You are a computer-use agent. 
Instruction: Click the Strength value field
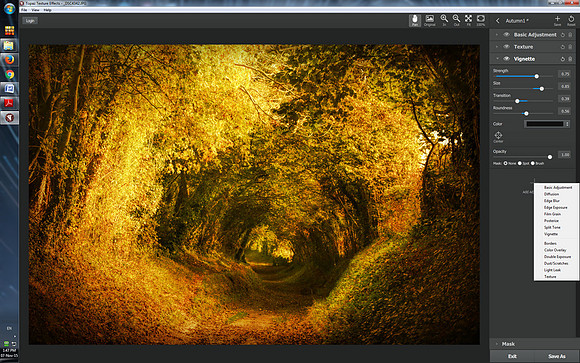(x=564, y=74)
